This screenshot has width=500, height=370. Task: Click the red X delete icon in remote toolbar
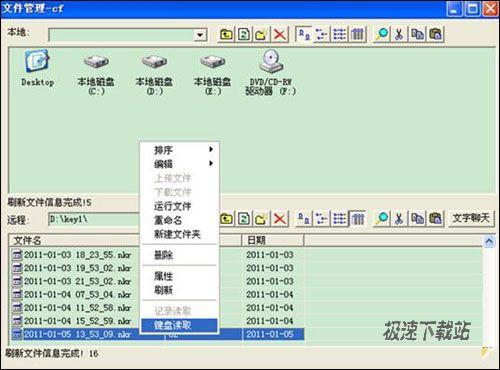tap(279, 219)
